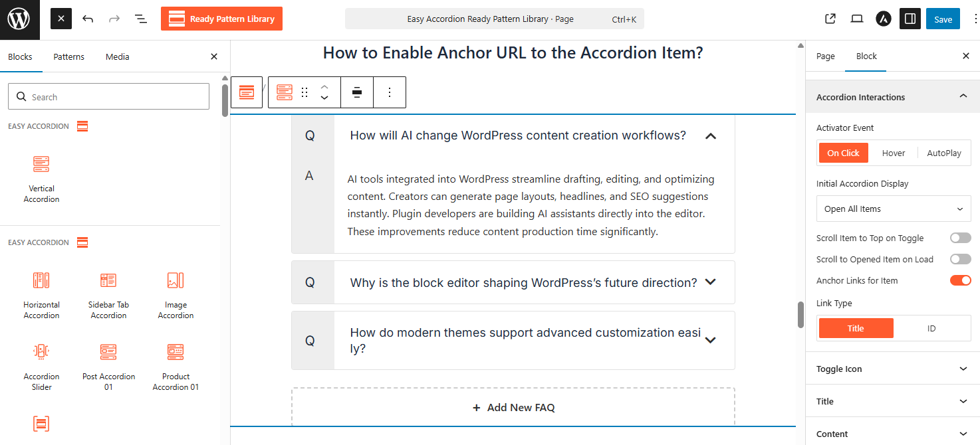
Task: Click the Save button
Action: click(943, 19)
